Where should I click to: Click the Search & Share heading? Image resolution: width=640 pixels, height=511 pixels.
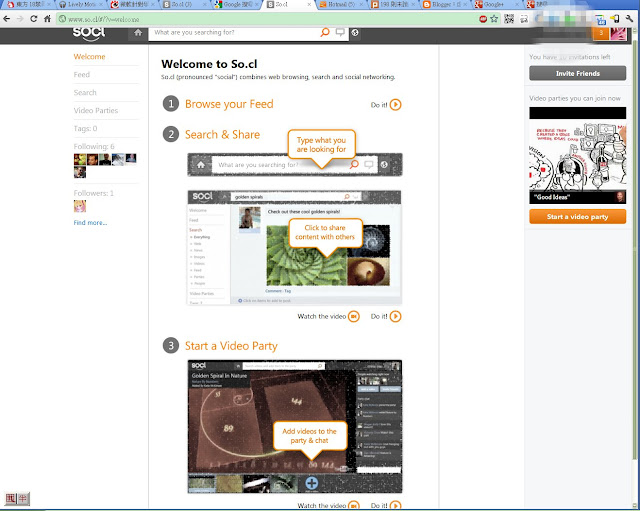point(222,135)
